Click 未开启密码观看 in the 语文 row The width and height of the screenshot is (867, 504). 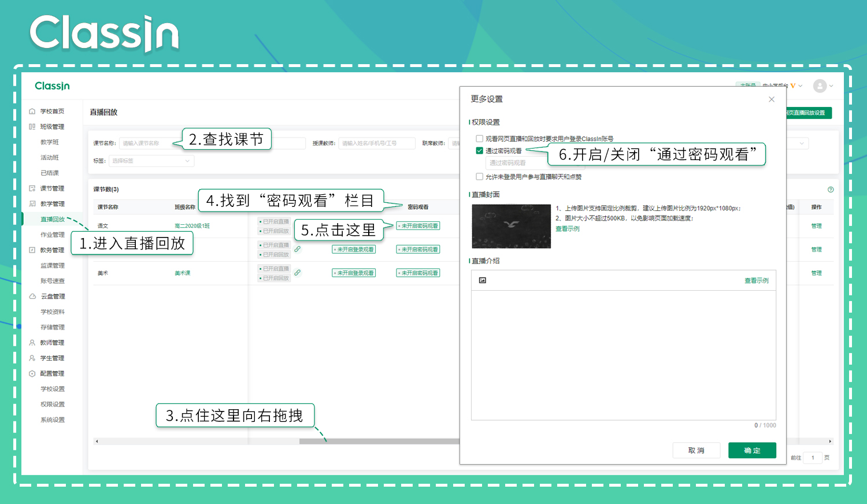(418, 226)
